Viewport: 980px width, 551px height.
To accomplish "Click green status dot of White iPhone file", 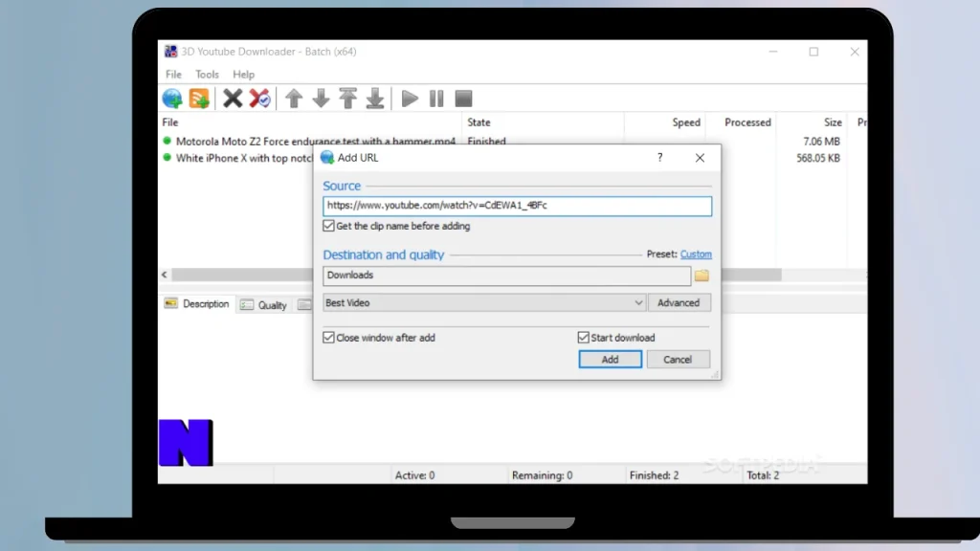I will click(x=167, y=158).
